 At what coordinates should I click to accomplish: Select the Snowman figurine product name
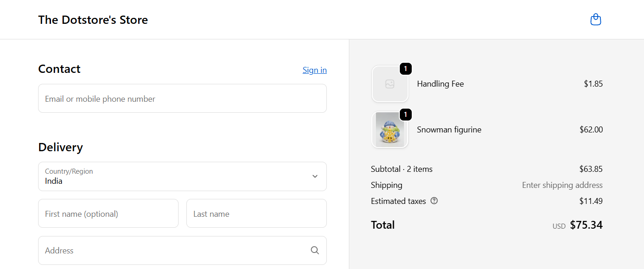[x=449, y=130]
